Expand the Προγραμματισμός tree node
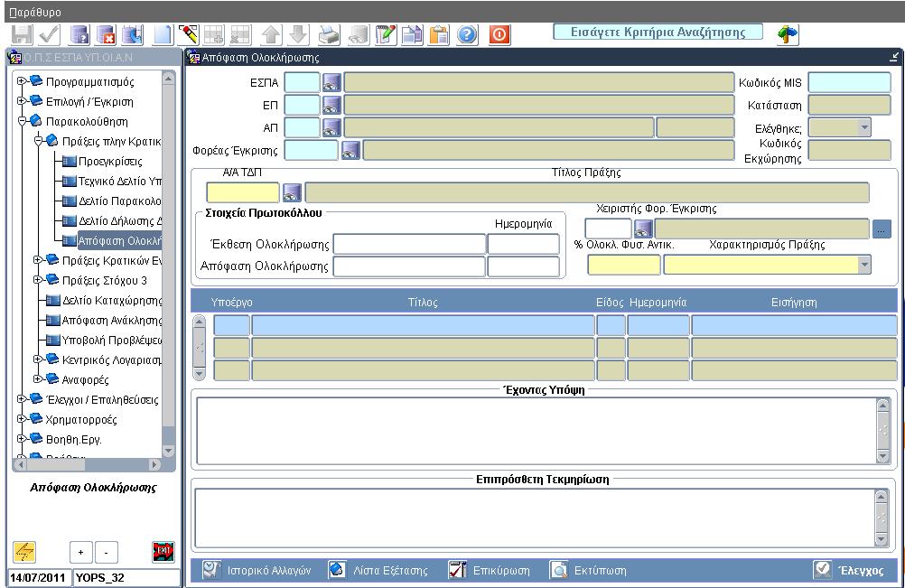 click(21, 81)
